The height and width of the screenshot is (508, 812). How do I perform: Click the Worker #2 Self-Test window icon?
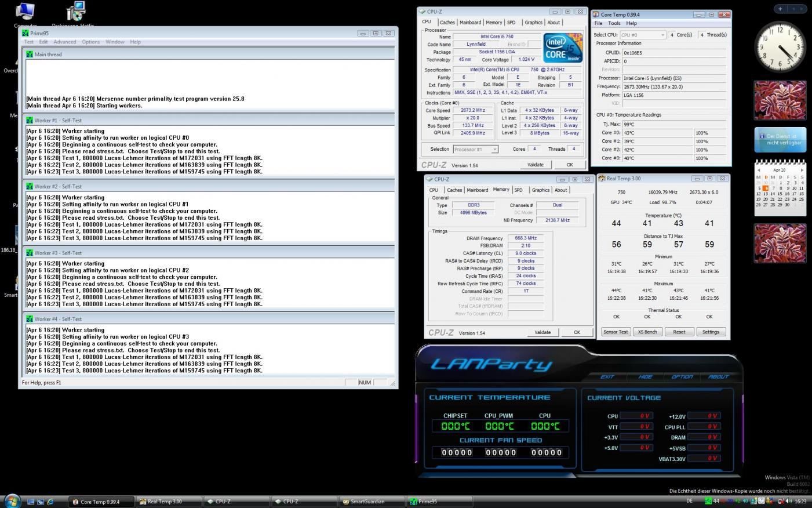[30, 186]
